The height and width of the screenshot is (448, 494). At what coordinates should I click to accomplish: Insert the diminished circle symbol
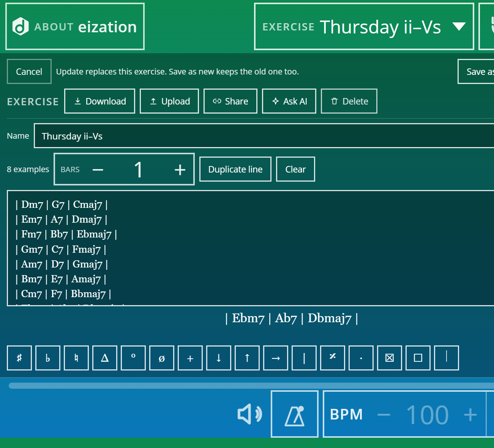click(133, 358)
